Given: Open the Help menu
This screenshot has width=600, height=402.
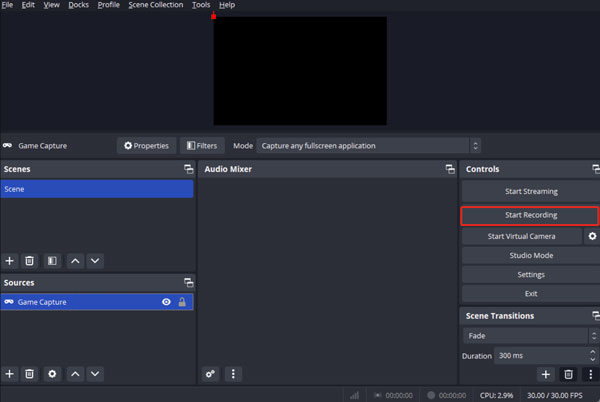Looking at the screenshot, I should coord(227,5).
